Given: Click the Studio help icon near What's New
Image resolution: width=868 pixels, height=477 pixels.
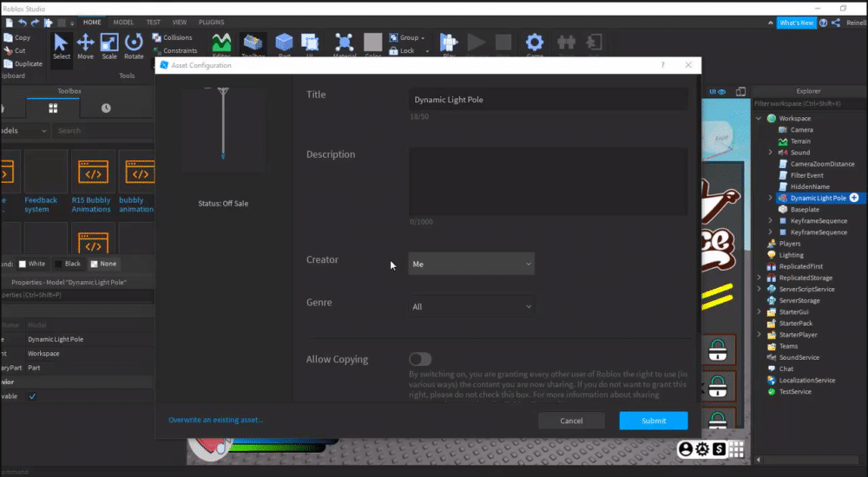Looking at the screenshot, I should point(823,23).
